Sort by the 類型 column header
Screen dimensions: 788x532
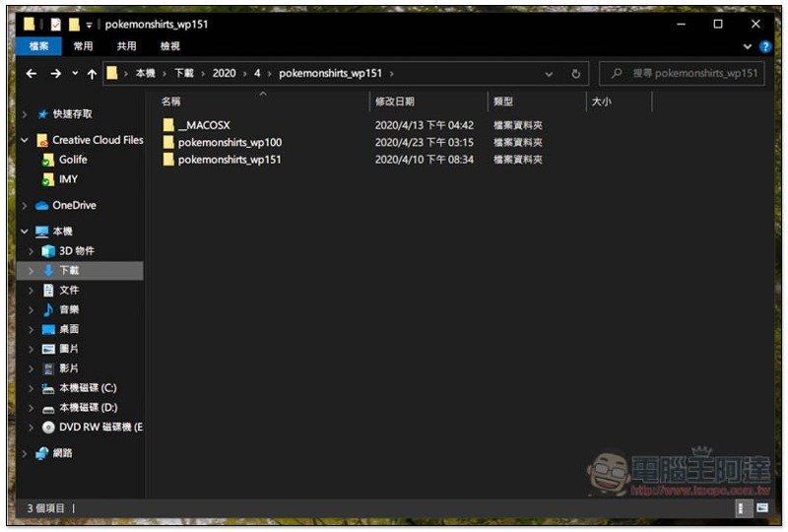503,101
